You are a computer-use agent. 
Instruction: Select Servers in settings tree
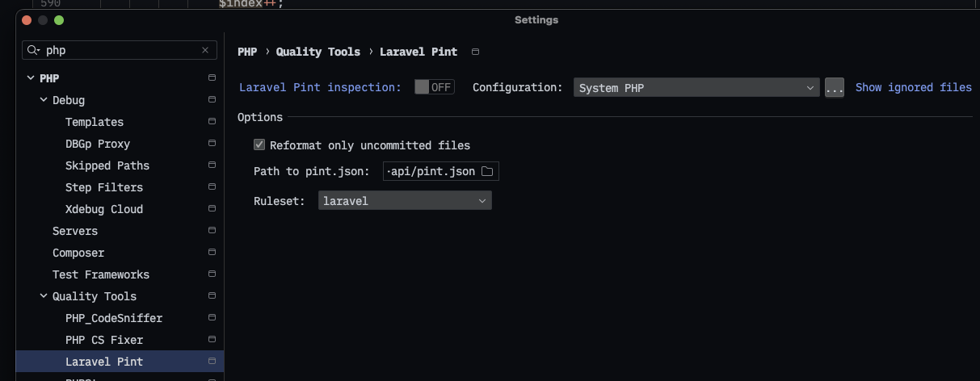(x=75, y=231)
